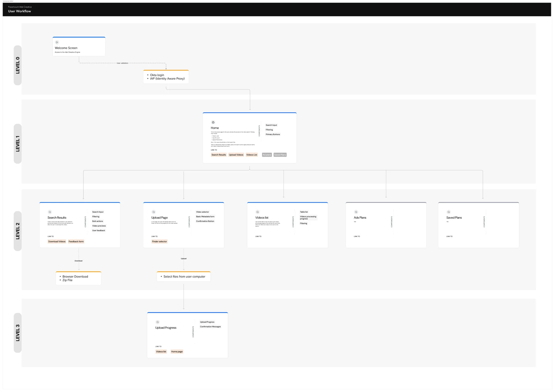Select the LEVEL 0 lane label
Viewport: 555px width, 392px height.
click(18, 65)
